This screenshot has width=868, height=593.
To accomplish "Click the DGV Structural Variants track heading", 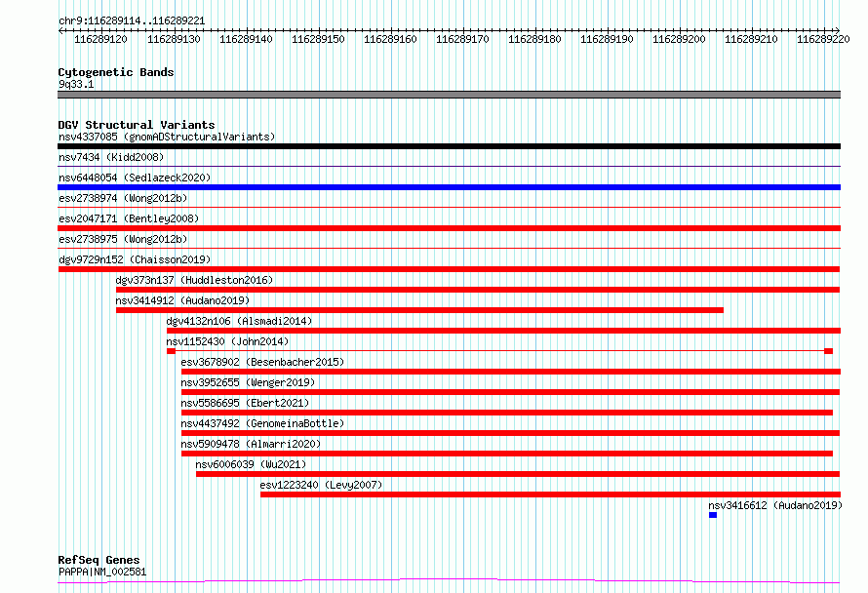I will pos(137,125).
